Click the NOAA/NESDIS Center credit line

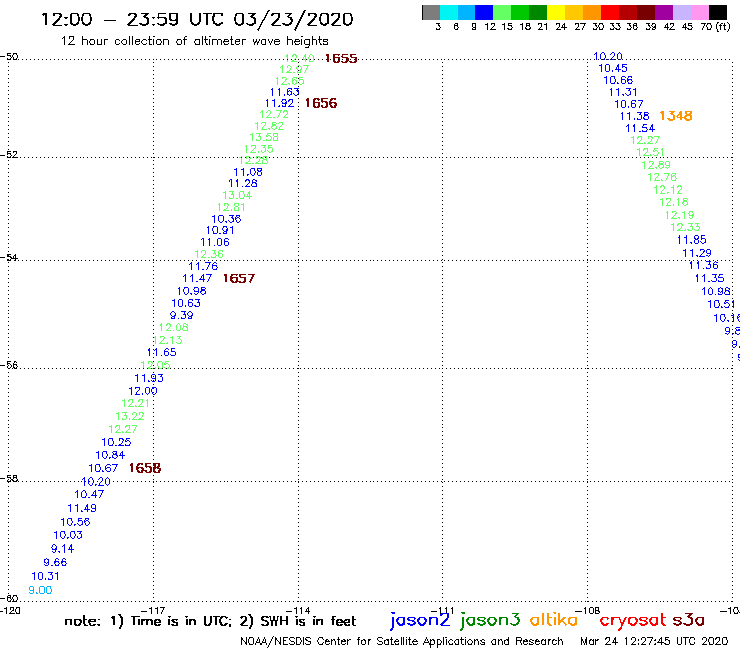click(x=402, y=641)
